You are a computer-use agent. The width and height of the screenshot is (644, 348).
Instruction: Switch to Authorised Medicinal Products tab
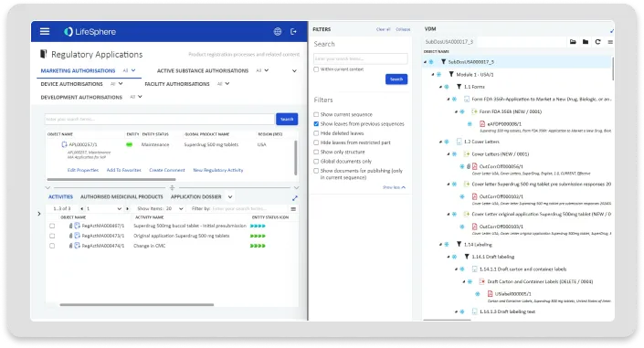pos(122,196)
